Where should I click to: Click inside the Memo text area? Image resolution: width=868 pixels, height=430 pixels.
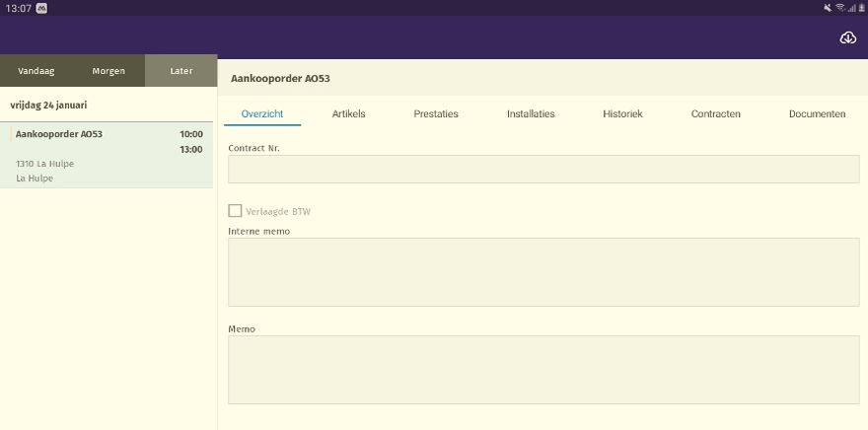pos(543,369)
